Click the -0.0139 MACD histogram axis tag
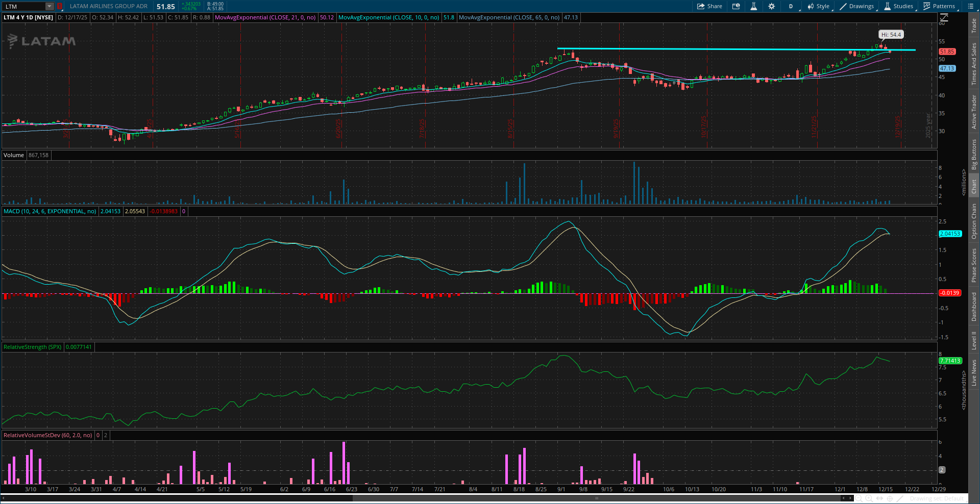 click(x=950, y=293)
